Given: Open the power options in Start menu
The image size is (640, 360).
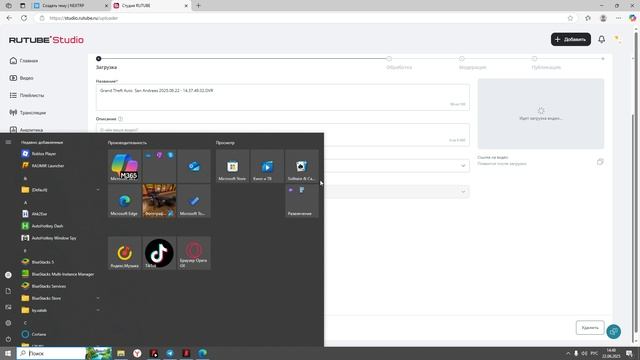Looking at the screenshot, I should (x=8, y=339).
